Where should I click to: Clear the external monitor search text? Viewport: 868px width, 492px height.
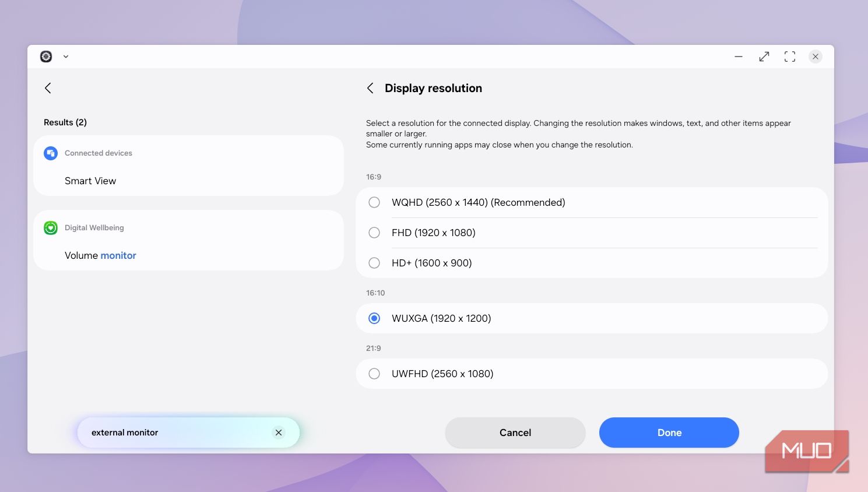point(279,433)
